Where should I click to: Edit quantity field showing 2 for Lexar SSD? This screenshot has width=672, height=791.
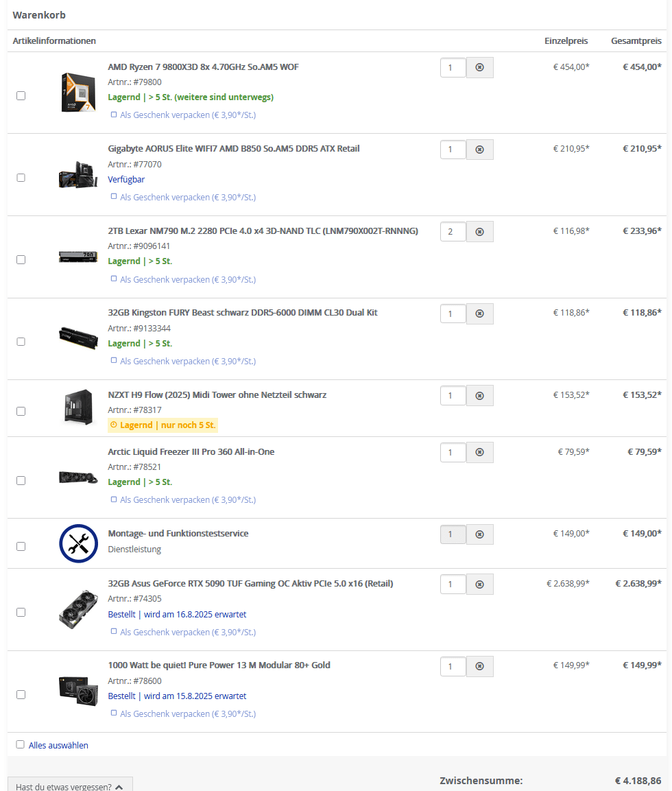coord(453,232)
